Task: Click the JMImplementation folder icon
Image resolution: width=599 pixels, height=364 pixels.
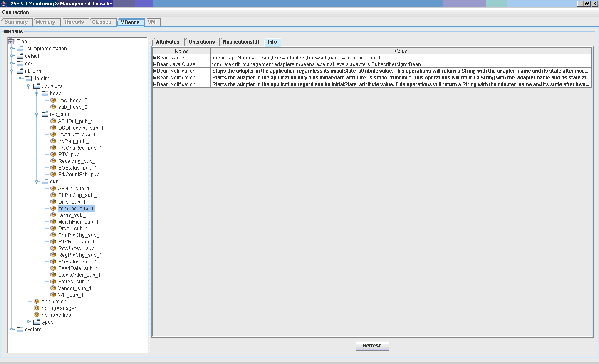Action: tap(20, 48)
